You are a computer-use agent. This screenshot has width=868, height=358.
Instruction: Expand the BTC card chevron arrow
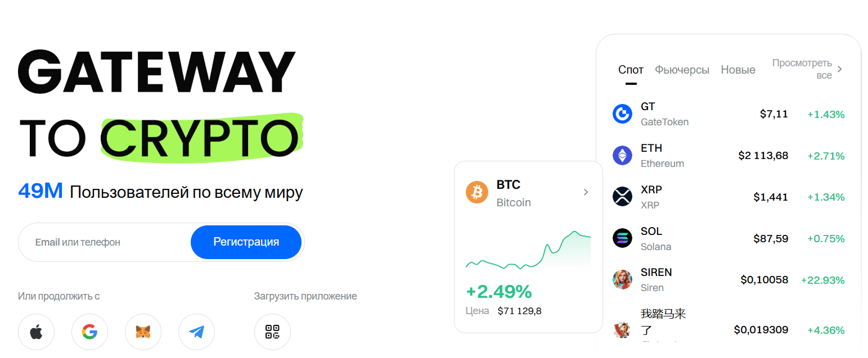pyautogui.click(x=586, y=192)
